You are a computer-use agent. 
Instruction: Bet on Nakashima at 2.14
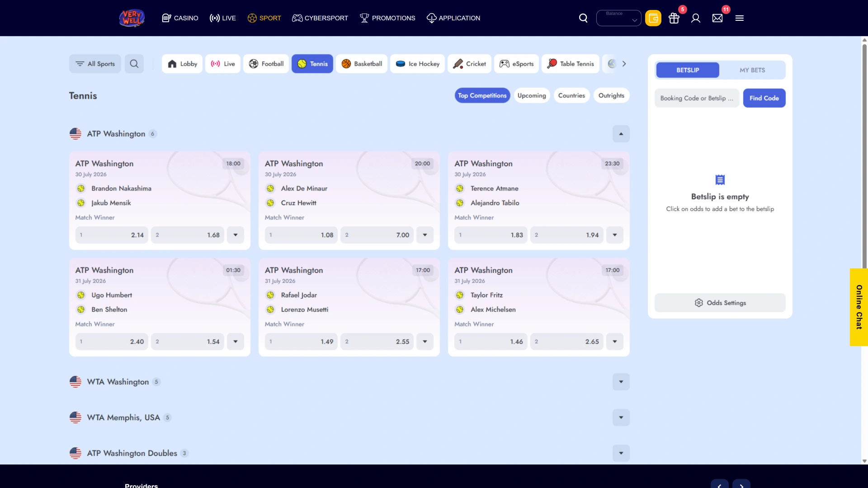pos(112,235)
